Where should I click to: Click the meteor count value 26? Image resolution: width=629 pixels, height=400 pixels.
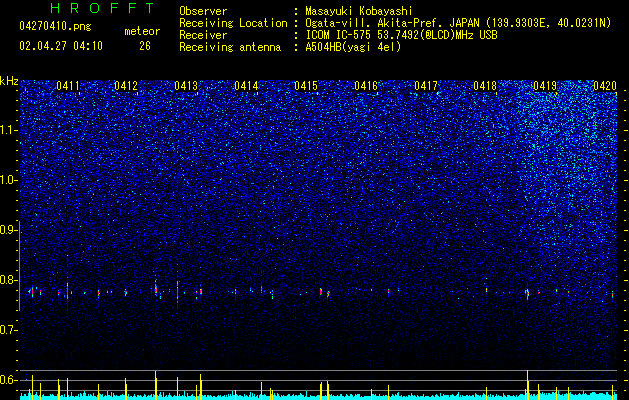(145, 46)
